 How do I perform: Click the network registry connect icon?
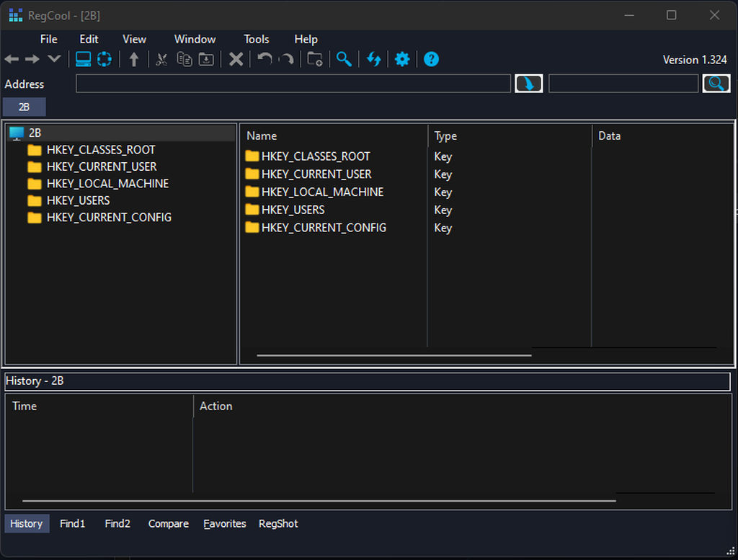tap(104, 59)
